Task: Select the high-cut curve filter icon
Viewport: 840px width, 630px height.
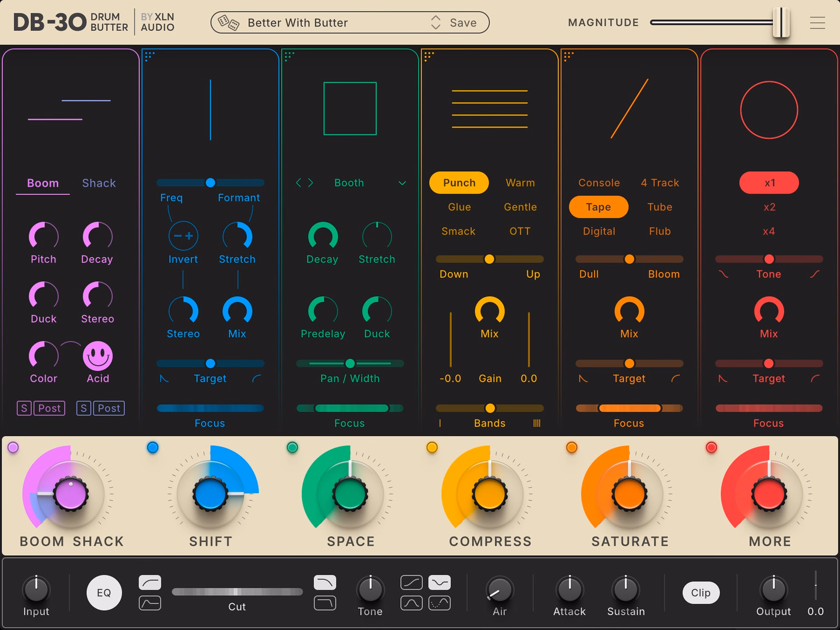Action: point(325,582)
